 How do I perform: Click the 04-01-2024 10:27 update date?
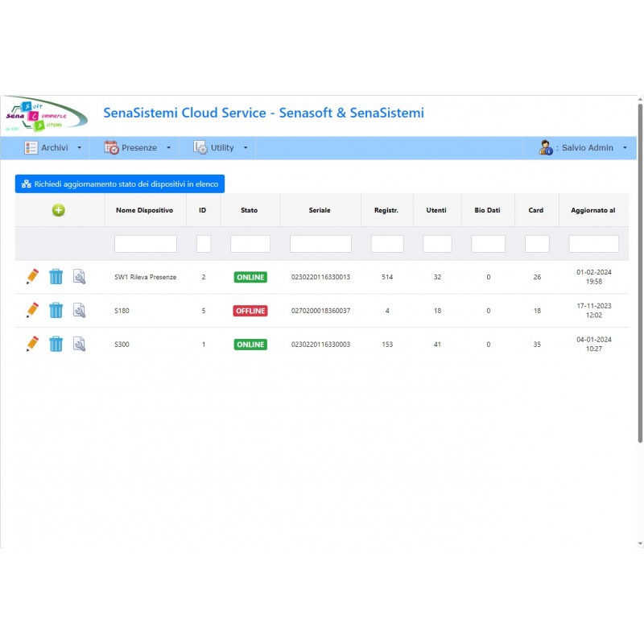594,345
